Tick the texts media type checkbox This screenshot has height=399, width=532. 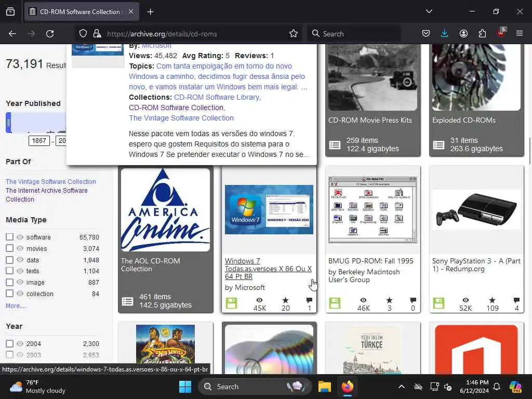click(9, 271)
